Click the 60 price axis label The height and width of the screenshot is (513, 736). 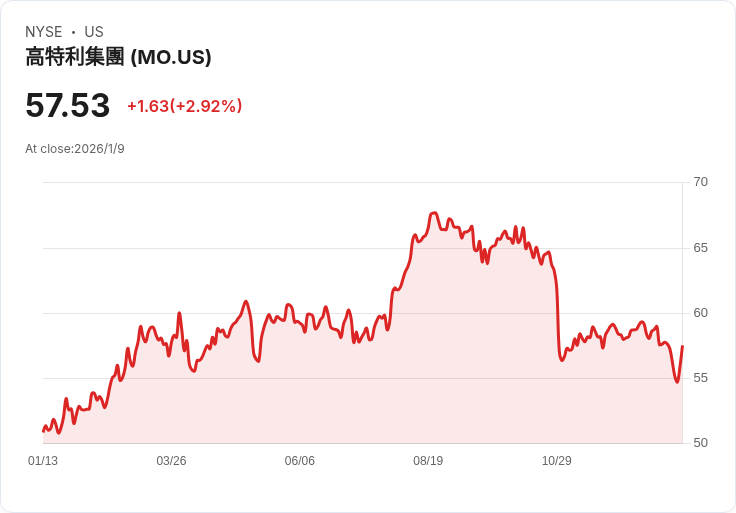[x=701, y=313]
